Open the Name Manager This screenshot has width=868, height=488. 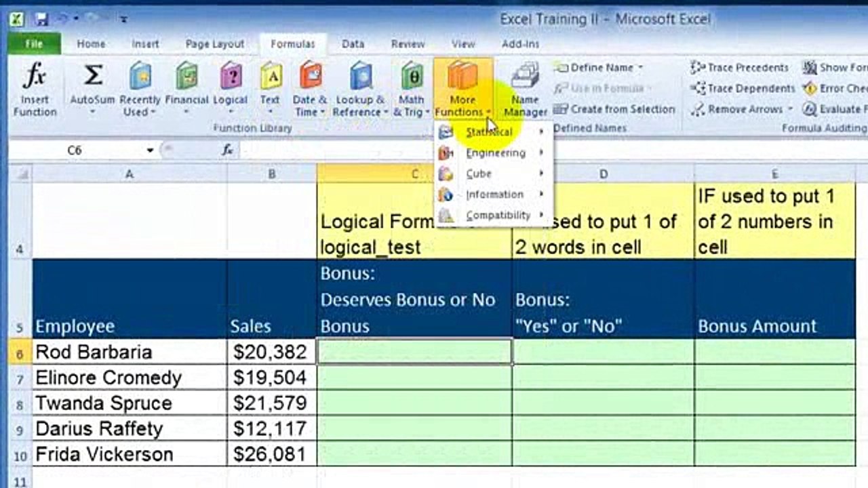[526, 89]
